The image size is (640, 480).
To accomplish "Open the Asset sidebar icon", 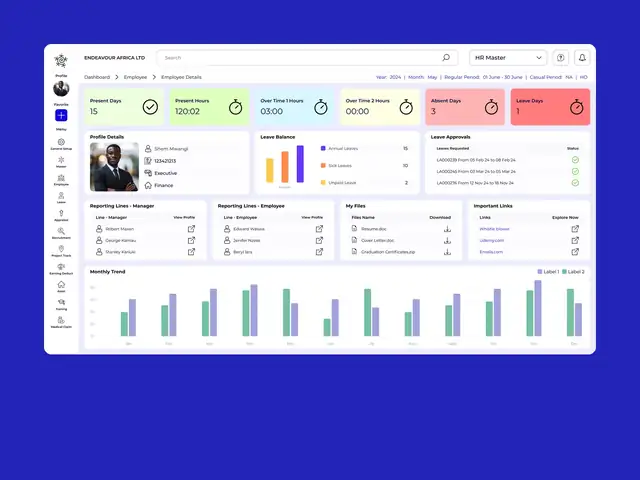I will tap(61, 287).
